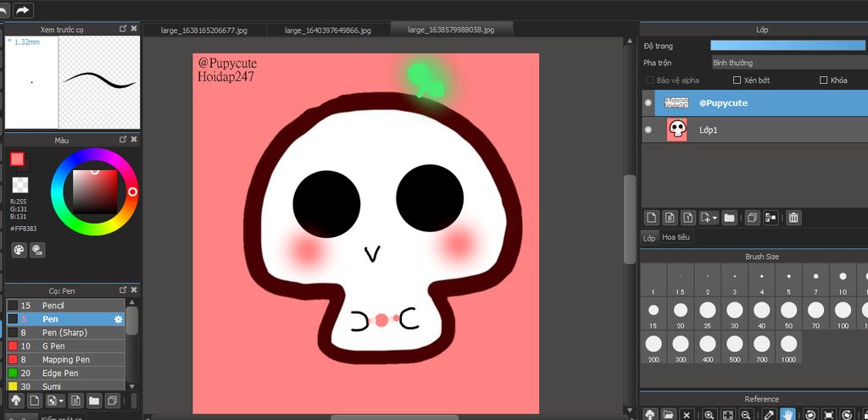The height and width of the screenshot is (420, 868).
Task: Open add bitmap brush dropdown
Action: [x=56, y=401]
